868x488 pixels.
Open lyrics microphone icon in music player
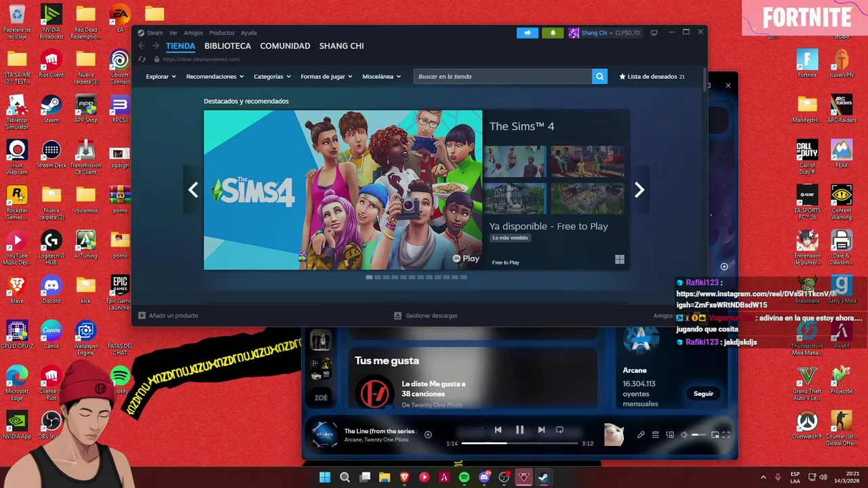point(641,434)
